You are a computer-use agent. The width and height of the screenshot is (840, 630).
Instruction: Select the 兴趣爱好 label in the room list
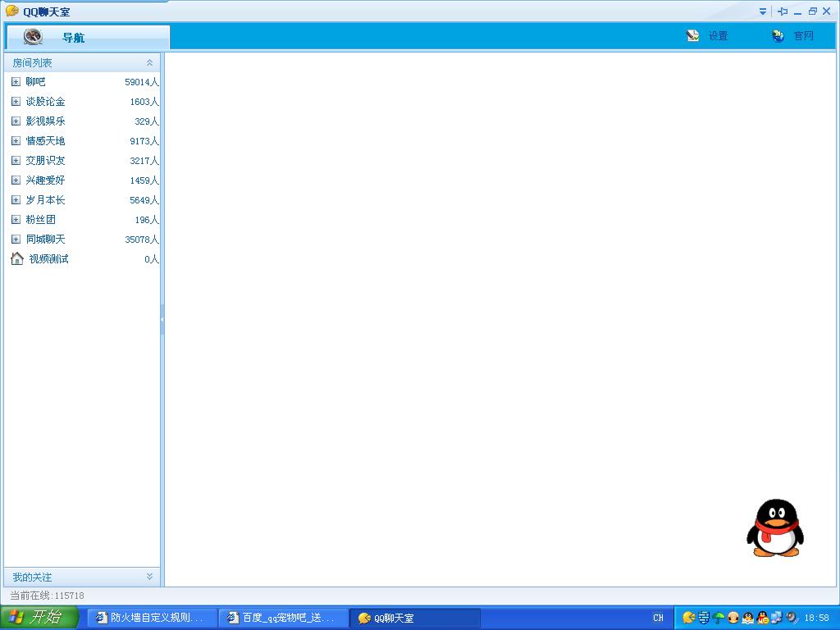46,180
